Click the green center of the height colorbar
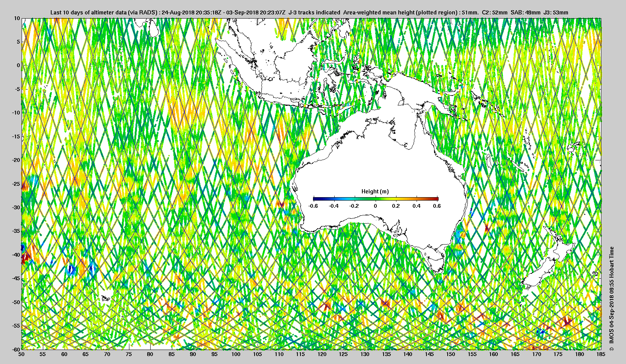The width and height of the screenshot is (626, 364). pos(376,198)
